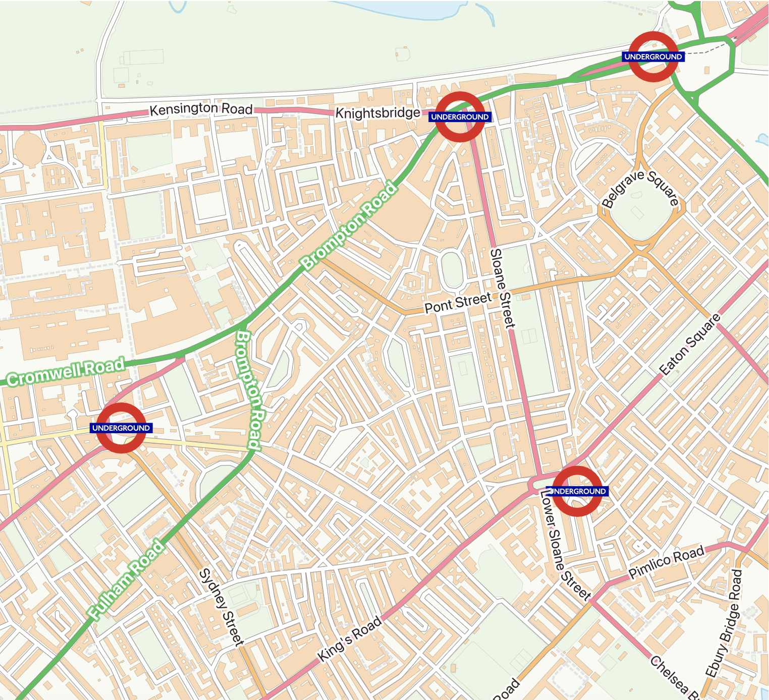Click the Underground icon beside Knightsbridge label
The height and width of the screenshot is (700, 769).
(460, 117)
